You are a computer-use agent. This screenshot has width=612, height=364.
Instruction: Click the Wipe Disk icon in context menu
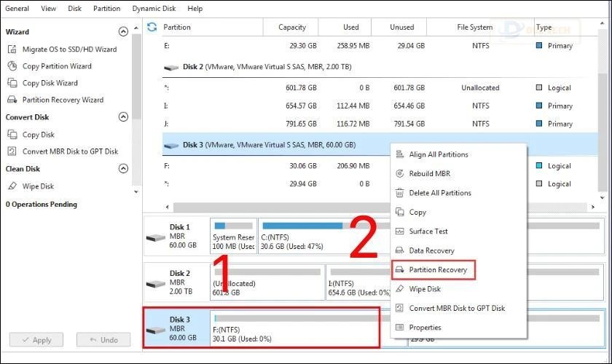pyautogui.click(x=400, y=289)
